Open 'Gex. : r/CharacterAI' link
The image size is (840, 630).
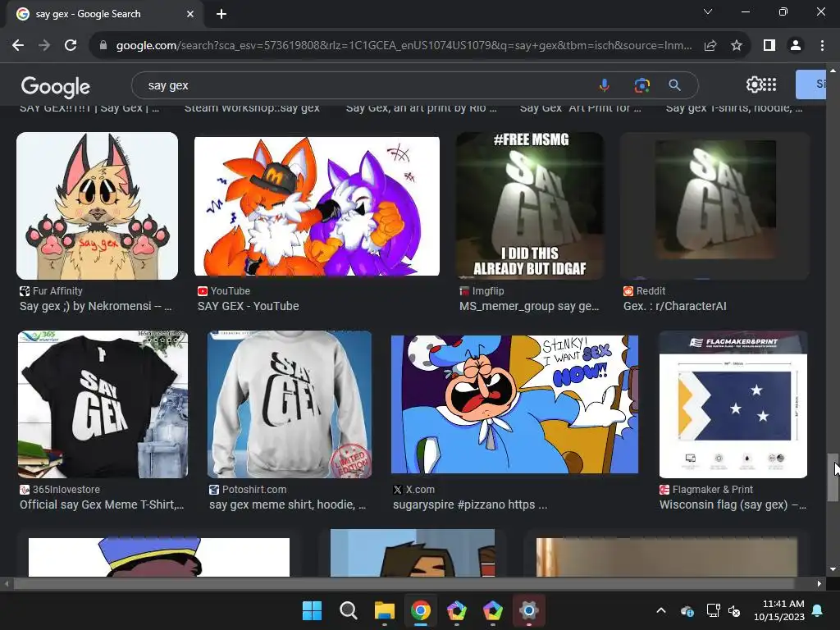point(675,307)
